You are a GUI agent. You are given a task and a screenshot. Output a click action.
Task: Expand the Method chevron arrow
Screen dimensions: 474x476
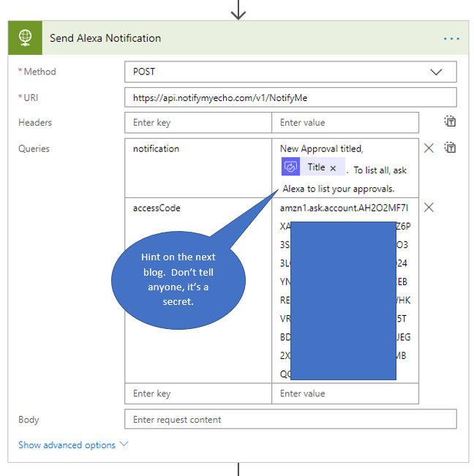[436, 72]
